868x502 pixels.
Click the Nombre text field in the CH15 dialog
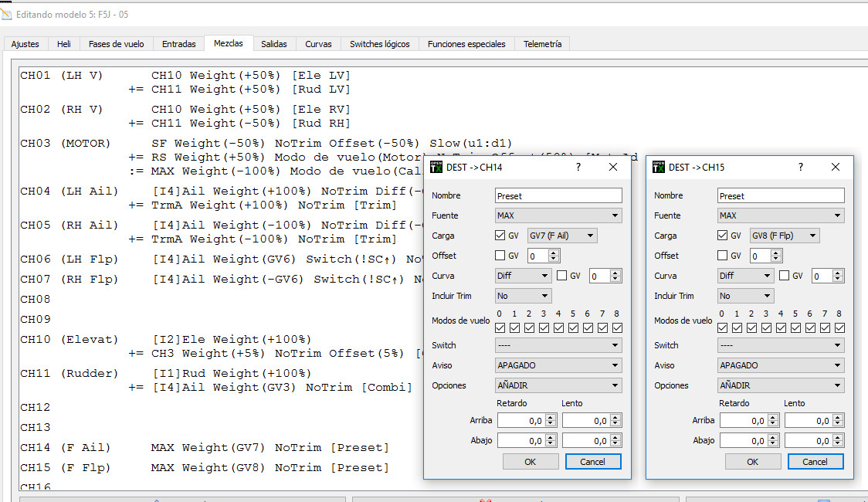(x=781, y=195)
